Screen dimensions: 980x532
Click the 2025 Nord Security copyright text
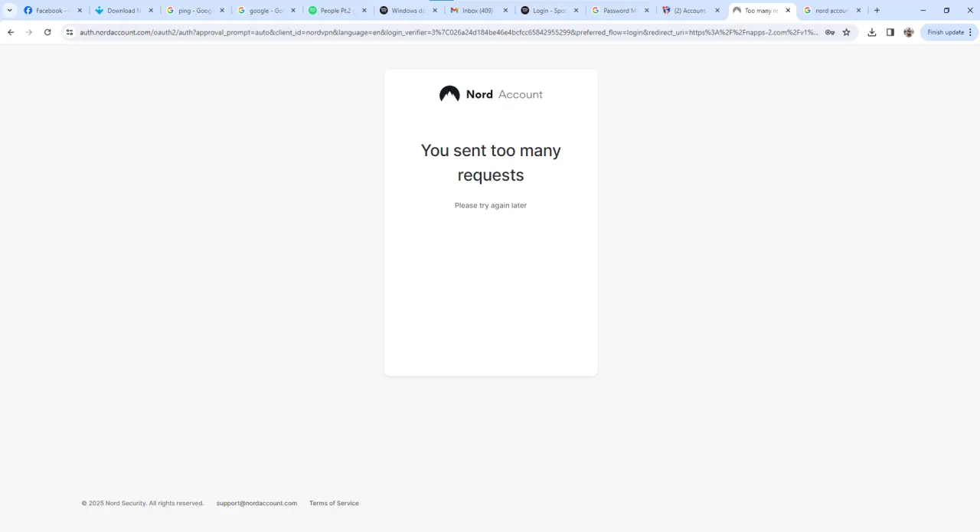(x=142, y=503)
